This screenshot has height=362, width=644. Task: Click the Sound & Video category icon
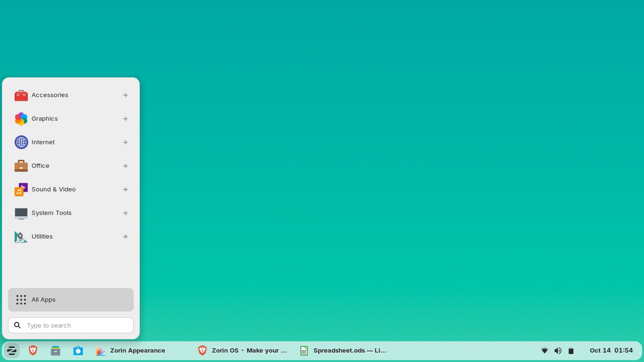point(21,189)
